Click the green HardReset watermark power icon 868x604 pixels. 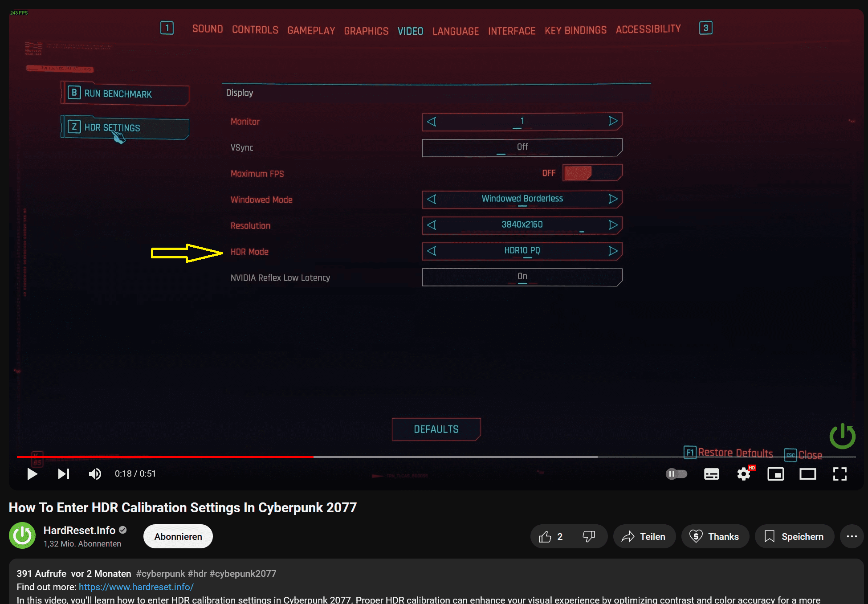coord(842,436)
